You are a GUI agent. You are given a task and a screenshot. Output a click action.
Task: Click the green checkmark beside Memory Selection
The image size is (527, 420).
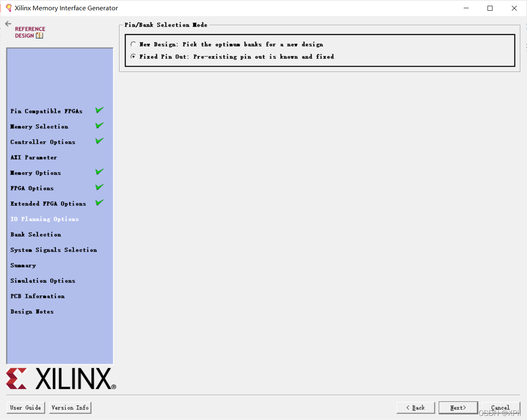coord(99,125)
